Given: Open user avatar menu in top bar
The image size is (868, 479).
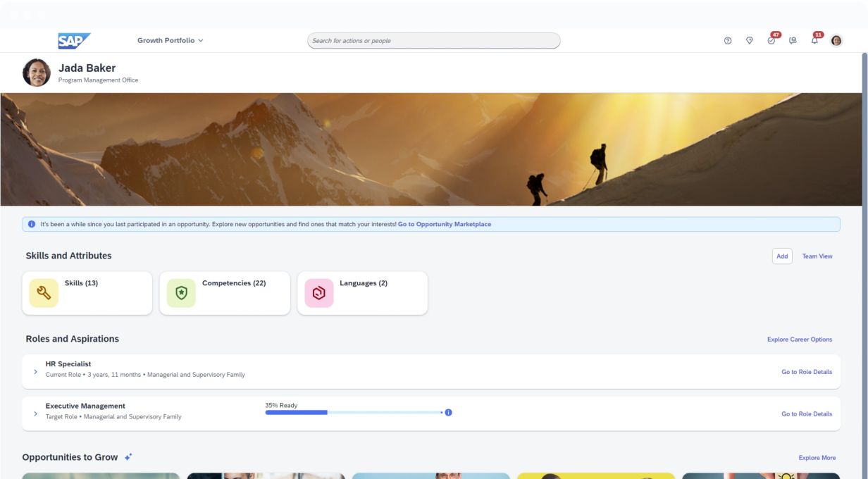Looking at the screenshot, I should point(836,41).
